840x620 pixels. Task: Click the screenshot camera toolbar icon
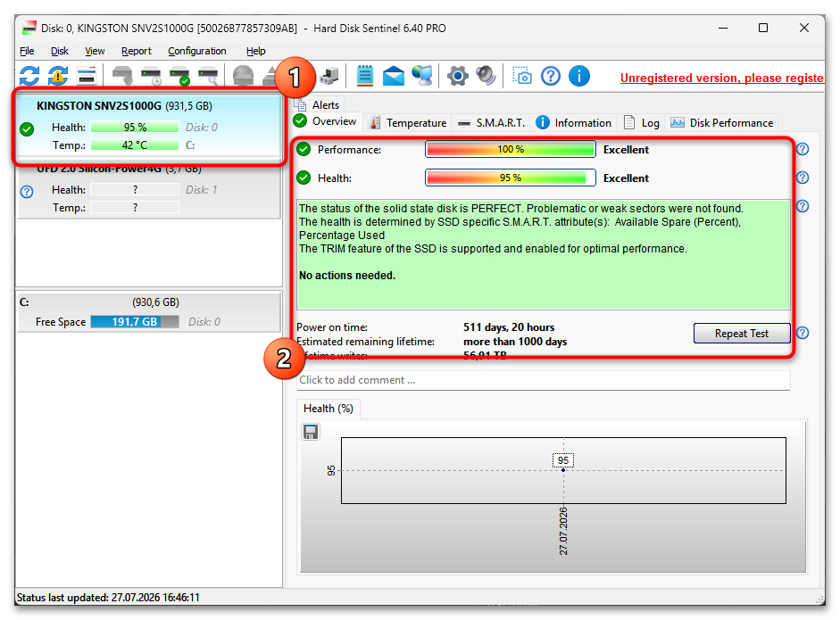pos(522,76)
